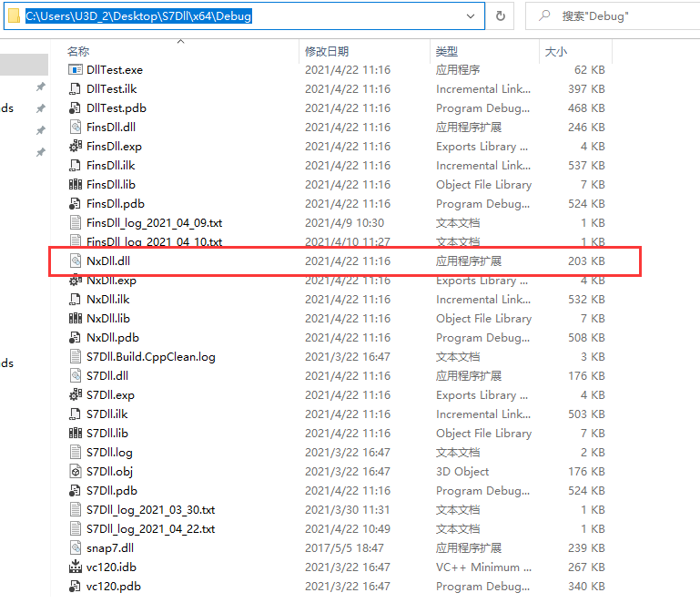Click the 267 KB size cell

[x=586, y=567]
